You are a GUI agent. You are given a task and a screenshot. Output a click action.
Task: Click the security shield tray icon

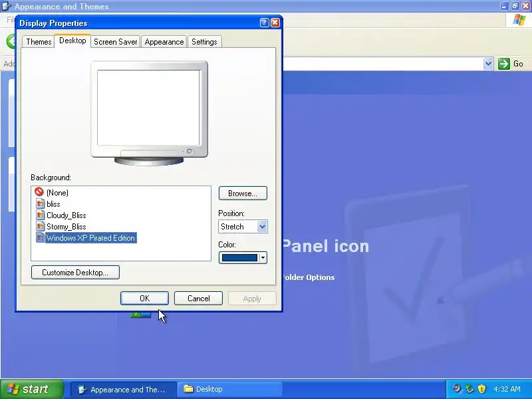point(481,389)
